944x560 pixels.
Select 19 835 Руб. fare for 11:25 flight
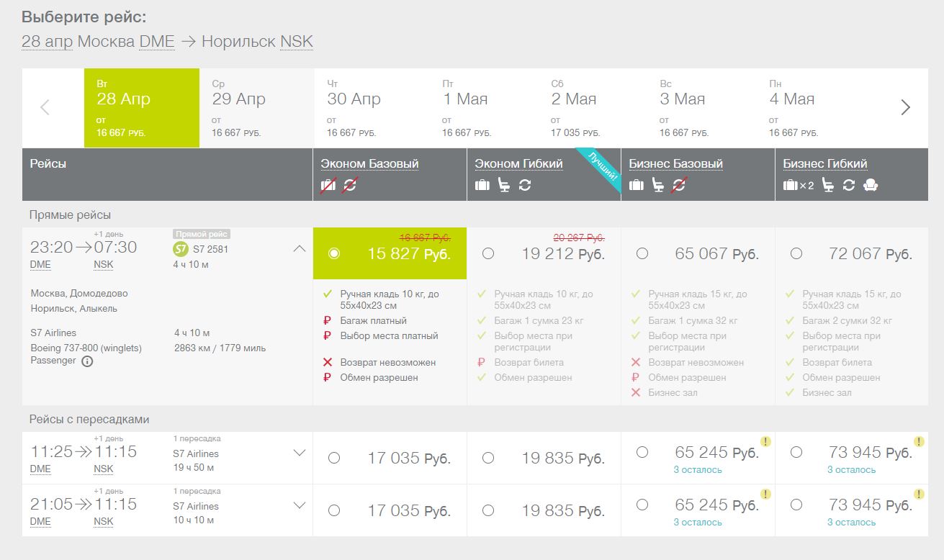pos(488,458)
